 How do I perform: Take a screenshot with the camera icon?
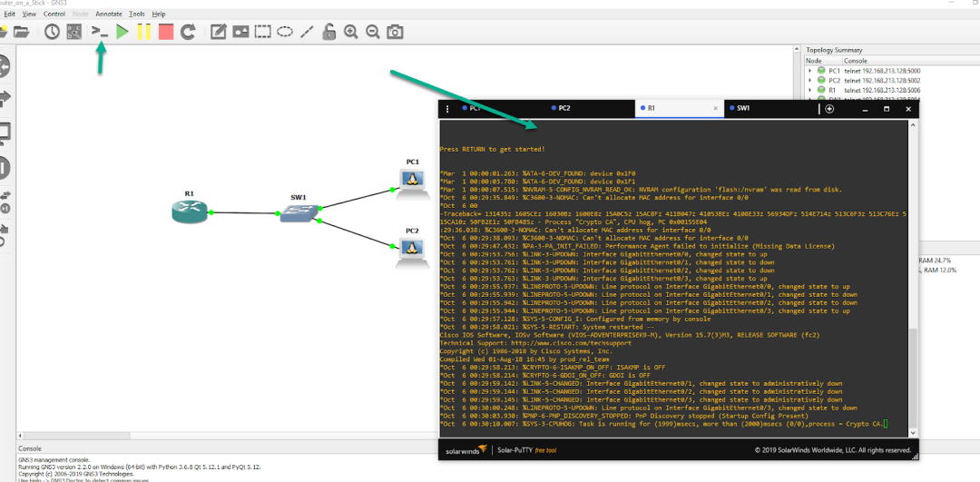click(395, 32)
